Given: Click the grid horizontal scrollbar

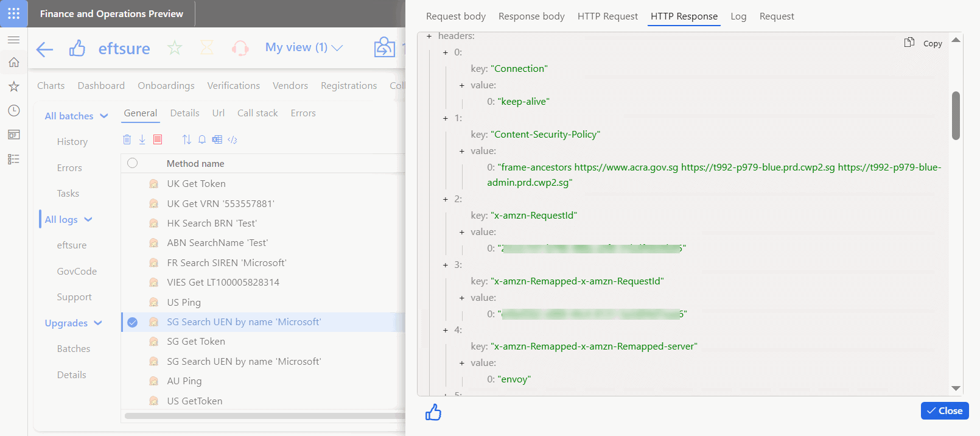Looking at the screenshot, I should point(265,416).
